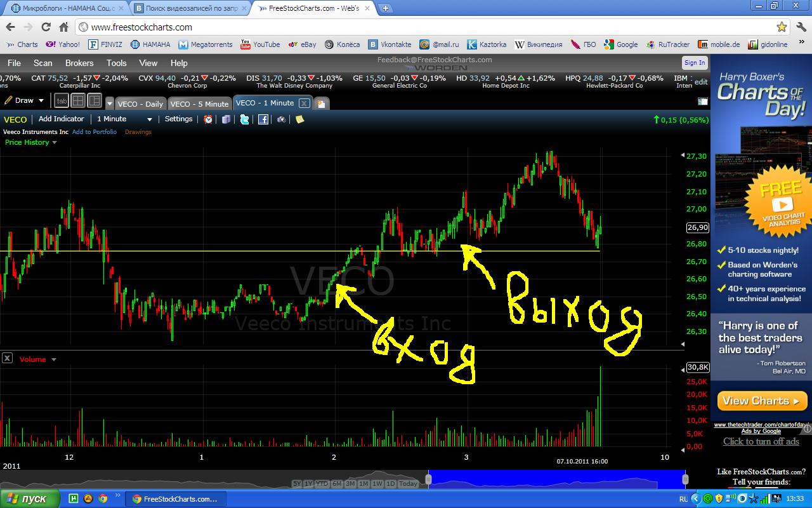Switch to the Микроблоги browser tab
This screenshot has height=508, width=812.
click(66, 8)
